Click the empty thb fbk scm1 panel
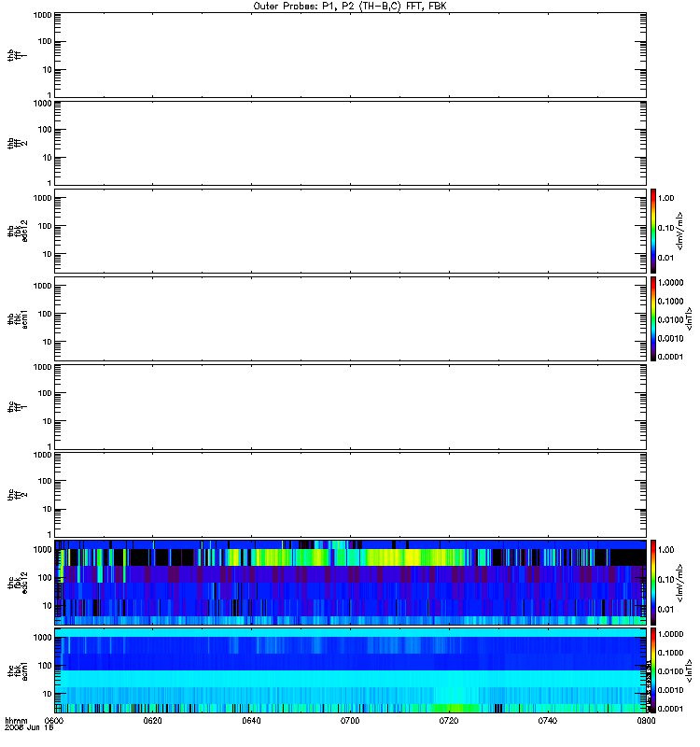 pos(350,318)
